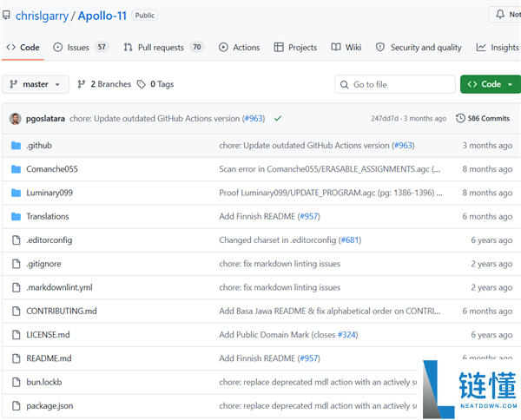
Task: Click the folder icon next to Comanche055
Action: pyautogui.click(x=16, y=169)
